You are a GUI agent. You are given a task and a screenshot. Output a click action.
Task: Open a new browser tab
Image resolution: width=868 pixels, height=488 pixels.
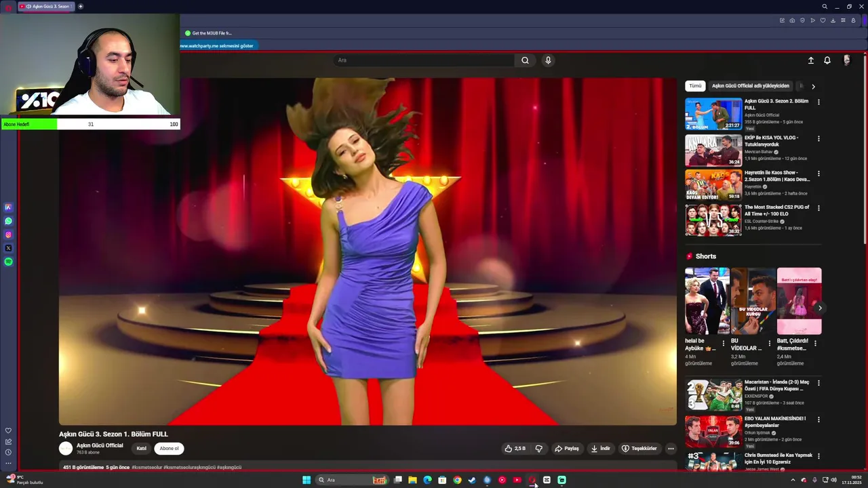click(80, 7)
